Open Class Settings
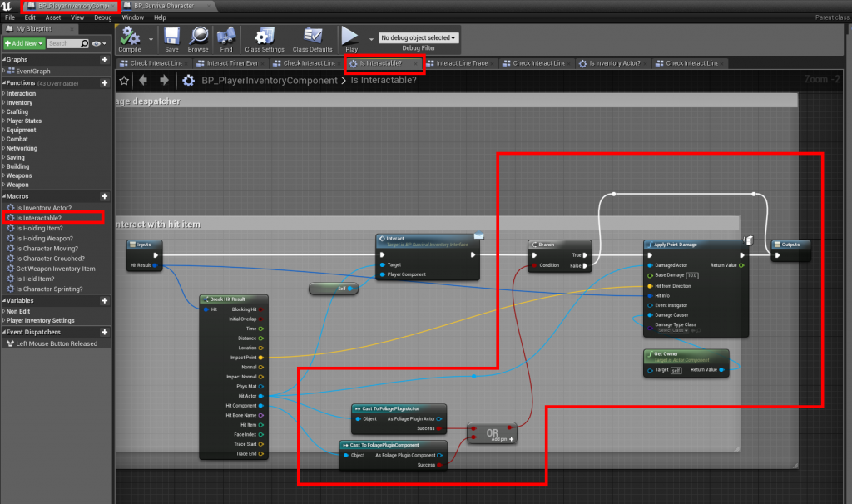This screenshot has height=504, width=852. click(265, 40)
